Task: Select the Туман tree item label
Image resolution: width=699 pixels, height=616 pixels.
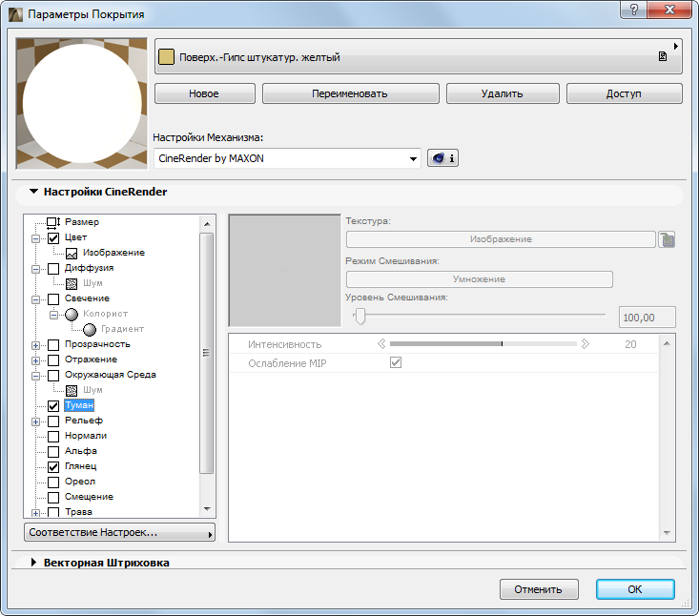Action: tap(79, 405)
